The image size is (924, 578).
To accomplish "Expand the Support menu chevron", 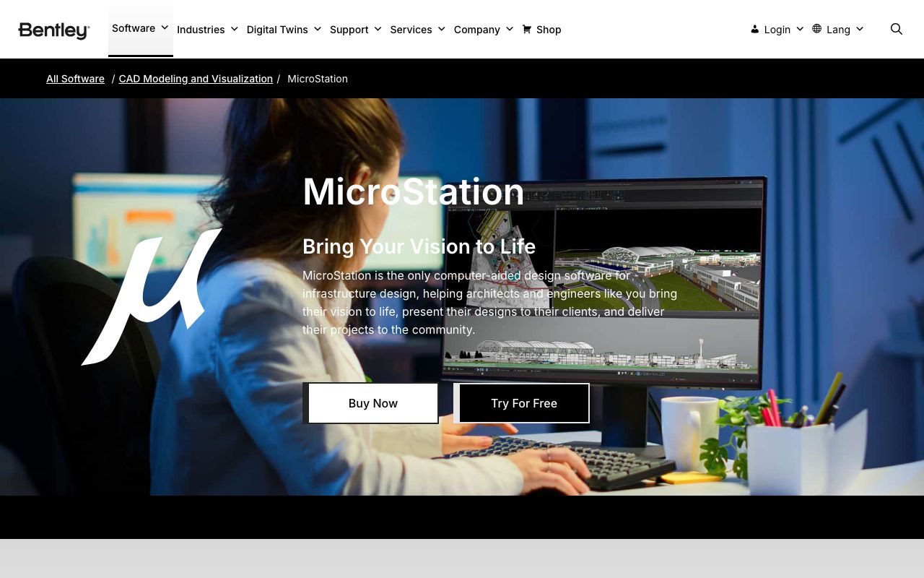I will pyautogui.click(x=378, y=29).
